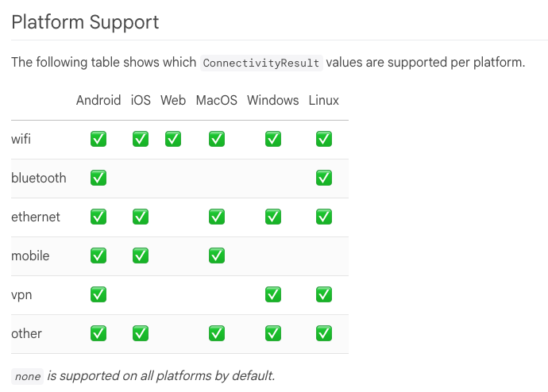
Task: Click the bluetooth Linux green checkmark
Action: 324,178
